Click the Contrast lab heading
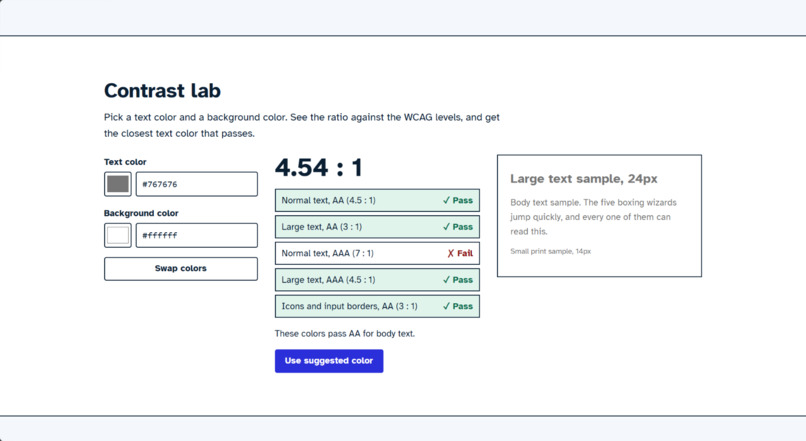The width and height of the screenshot is (806, 441). pyautogui.click(x=162, y=90)
